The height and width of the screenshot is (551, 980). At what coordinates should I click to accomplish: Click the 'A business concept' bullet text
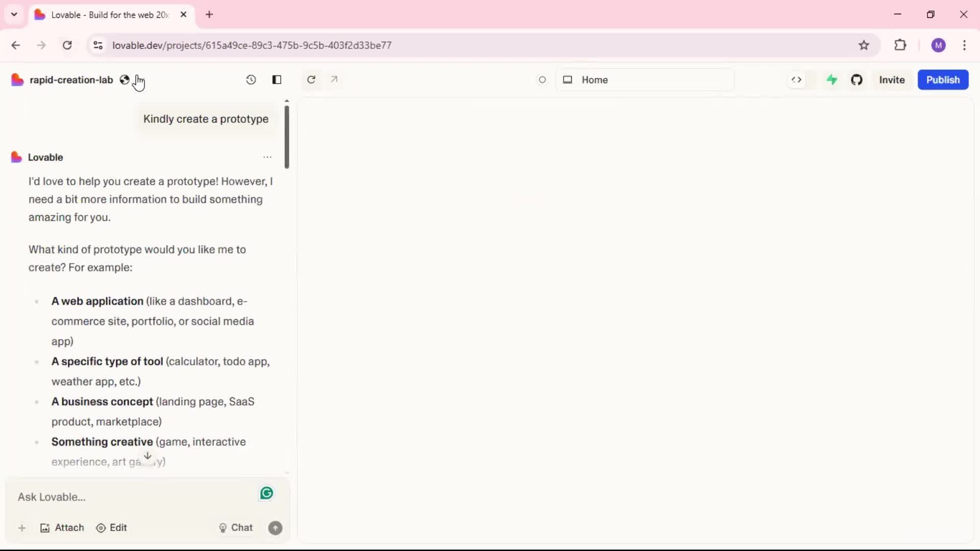click(102, 402)
